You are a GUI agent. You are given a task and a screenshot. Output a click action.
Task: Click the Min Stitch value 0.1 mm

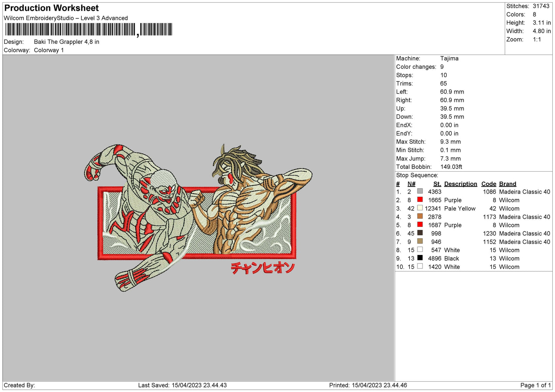(x=450, y=150)
